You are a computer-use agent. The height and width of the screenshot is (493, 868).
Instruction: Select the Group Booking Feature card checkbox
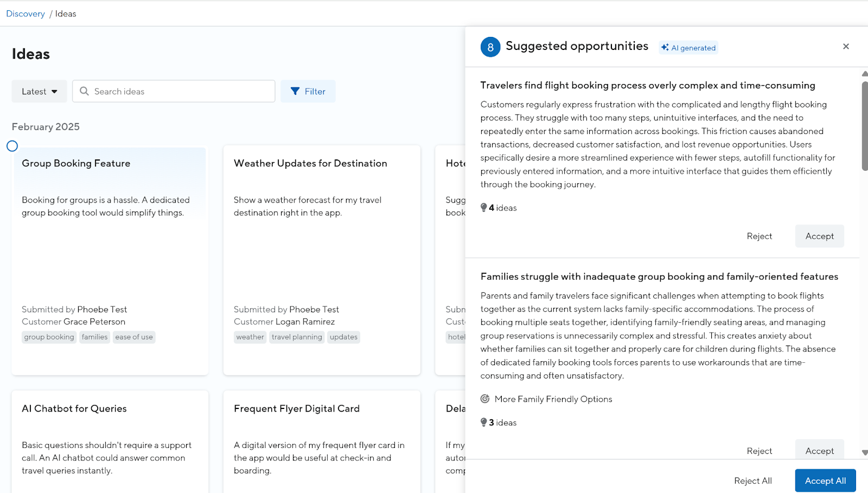pyautogui.click(x=12, y=146)
